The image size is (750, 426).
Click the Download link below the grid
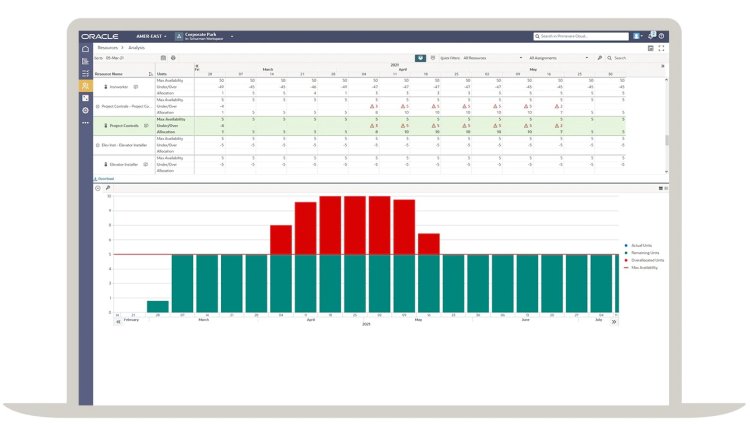105,178
